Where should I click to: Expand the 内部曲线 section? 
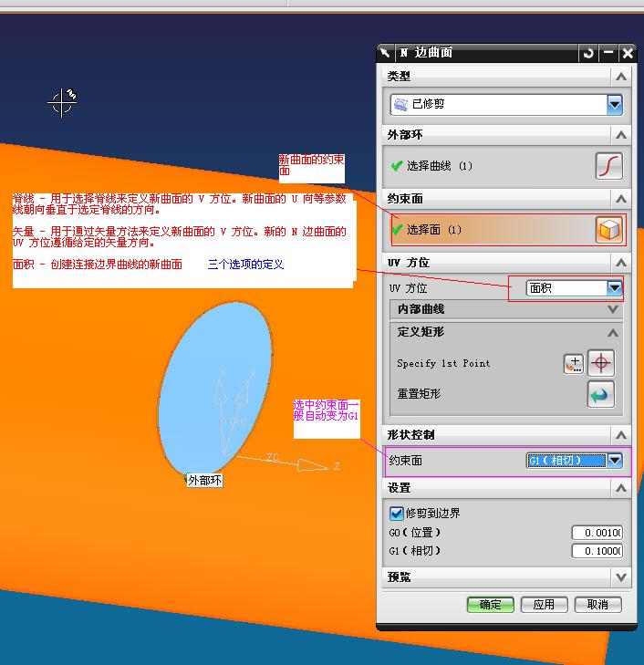pos(613,309)
